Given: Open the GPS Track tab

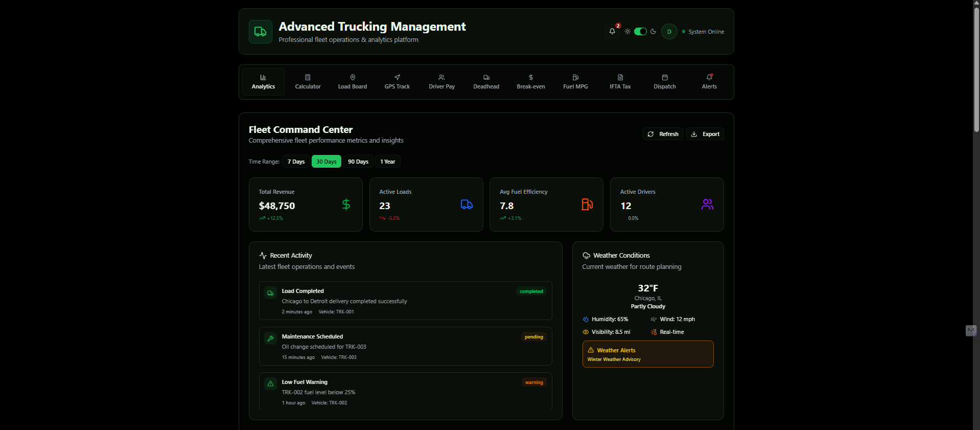Looking at the screenshot, I should point(397,82).
